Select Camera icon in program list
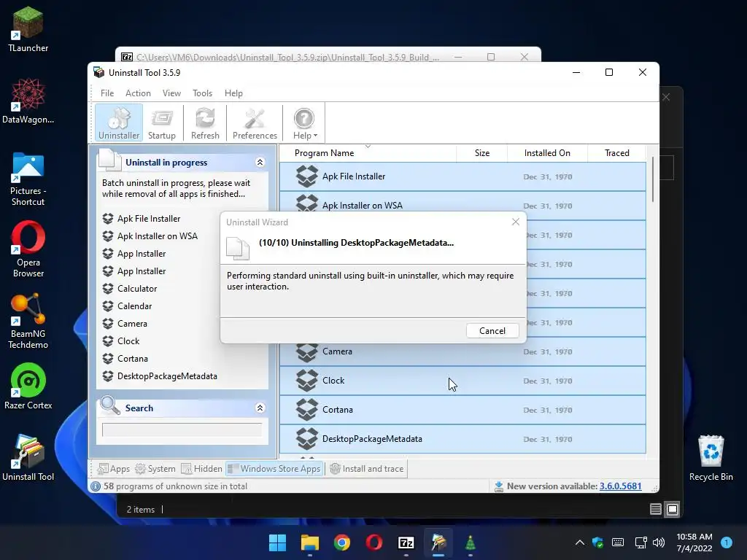This screenshot has width=747, height=560. (307, 352)
